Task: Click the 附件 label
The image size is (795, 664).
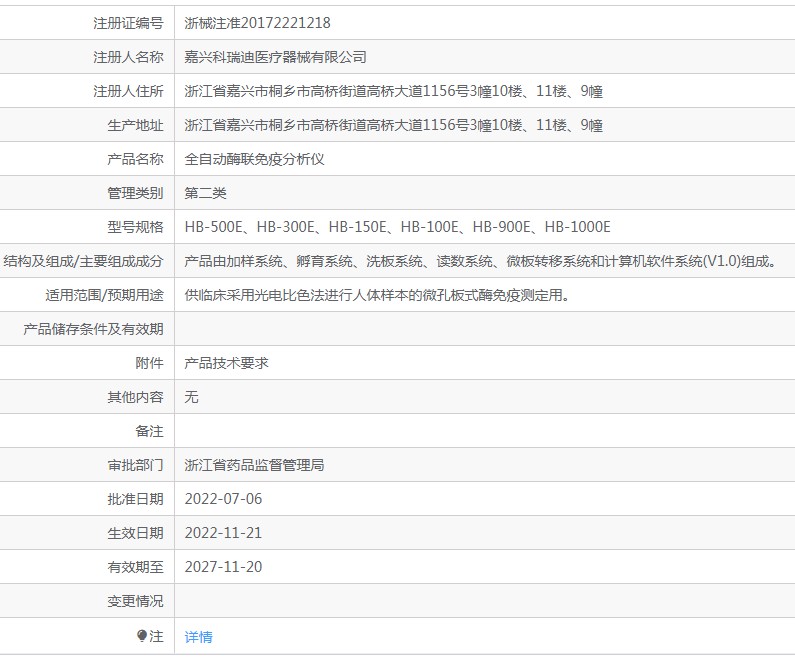Action: tap(150, 363)
